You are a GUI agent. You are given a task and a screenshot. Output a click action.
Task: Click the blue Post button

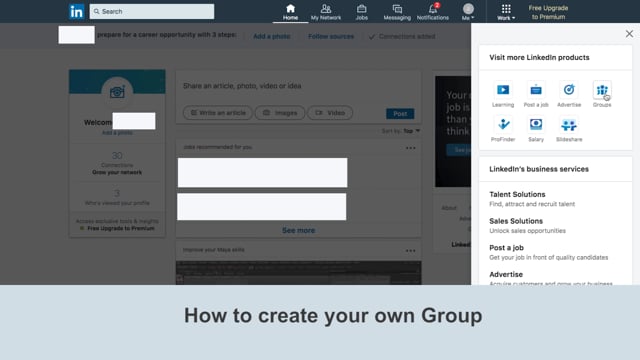point(400,113)
